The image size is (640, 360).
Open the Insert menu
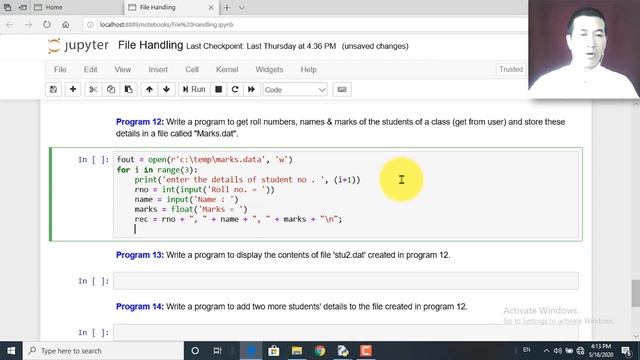(x=158, y=69)
